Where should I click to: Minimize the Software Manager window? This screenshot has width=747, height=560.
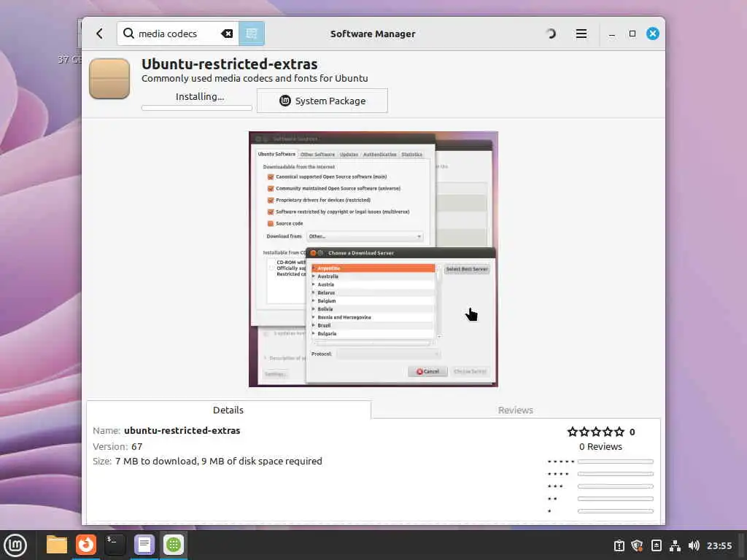pyautogui.click(x=612, y=34)
